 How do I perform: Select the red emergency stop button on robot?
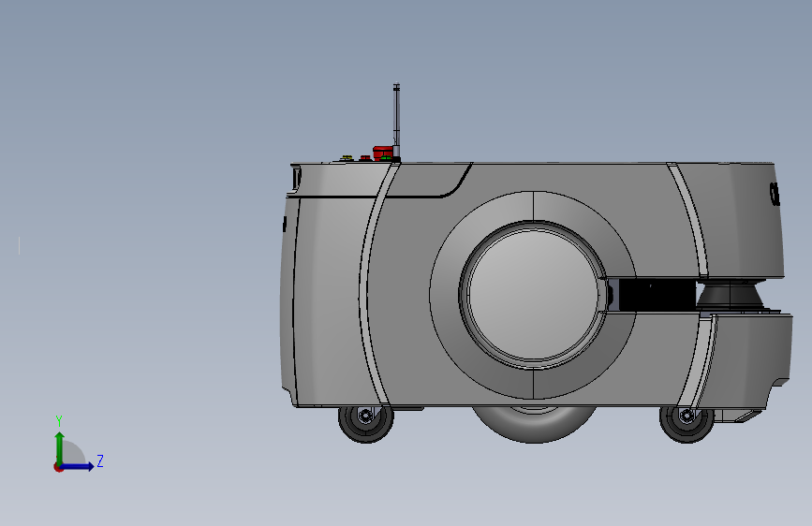[382, 153]
